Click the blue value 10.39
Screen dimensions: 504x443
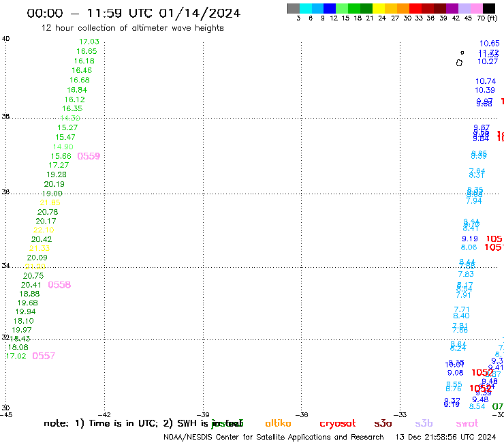pyautogui.click(x=485, y=90)
